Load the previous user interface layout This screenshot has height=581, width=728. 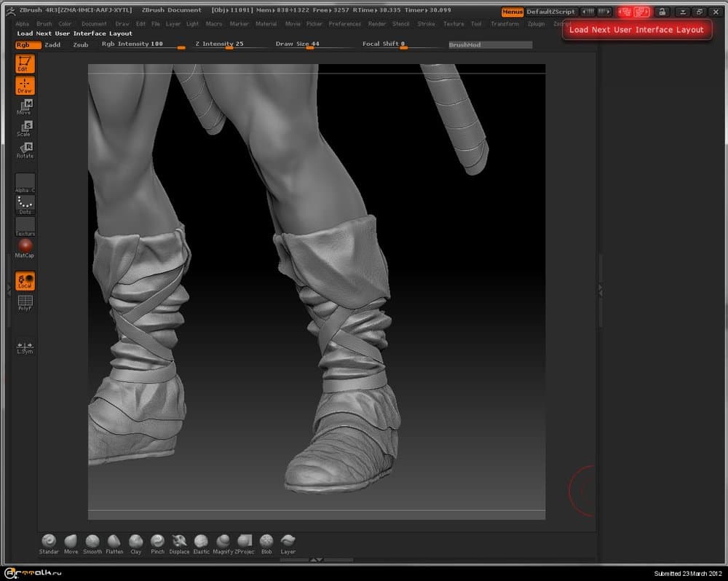coord(624,12)
